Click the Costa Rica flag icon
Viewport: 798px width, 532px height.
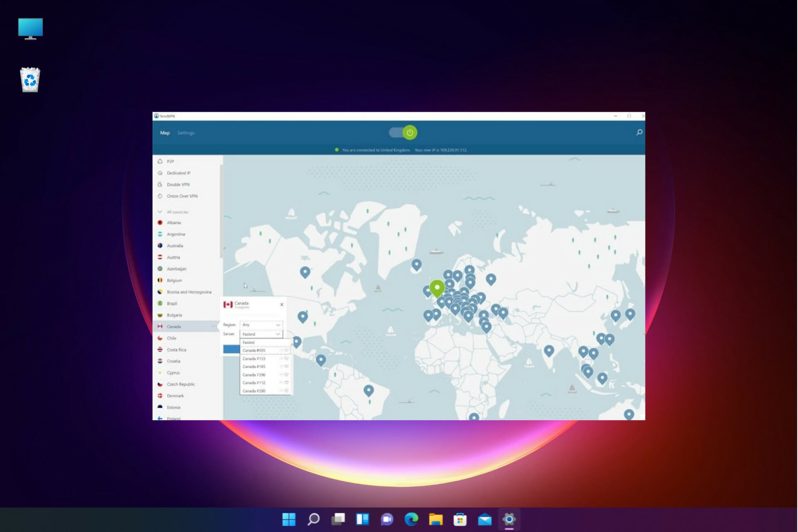pos(160,350)
